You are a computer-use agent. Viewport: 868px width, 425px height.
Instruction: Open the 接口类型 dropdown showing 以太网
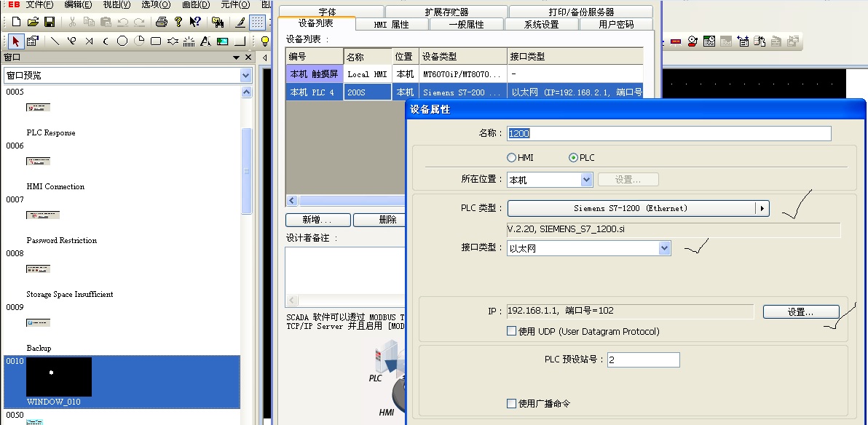click(x=663, y=248)
